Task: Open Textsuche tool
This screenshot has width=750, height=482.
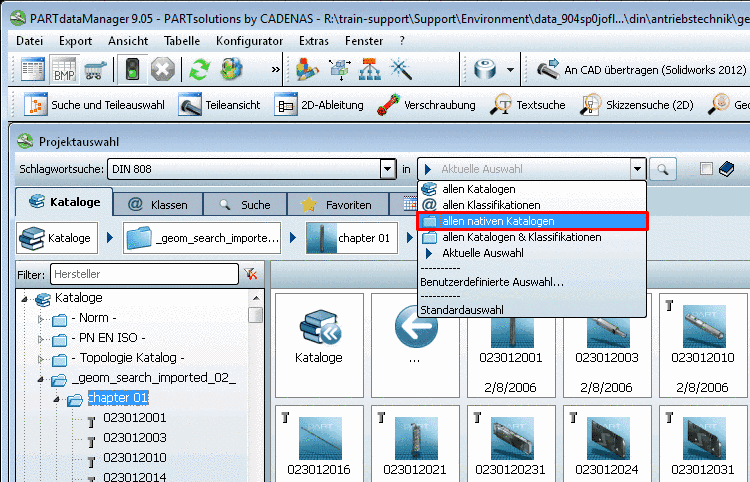Action: click(528, 105)
